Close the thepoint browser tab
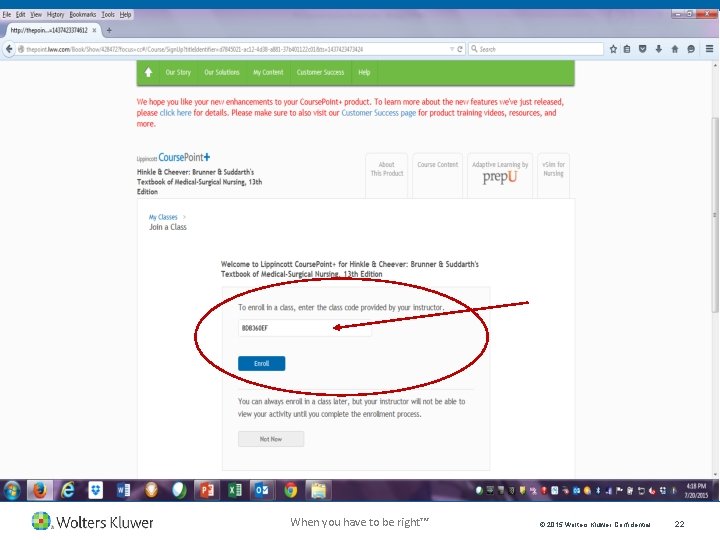 94,30
